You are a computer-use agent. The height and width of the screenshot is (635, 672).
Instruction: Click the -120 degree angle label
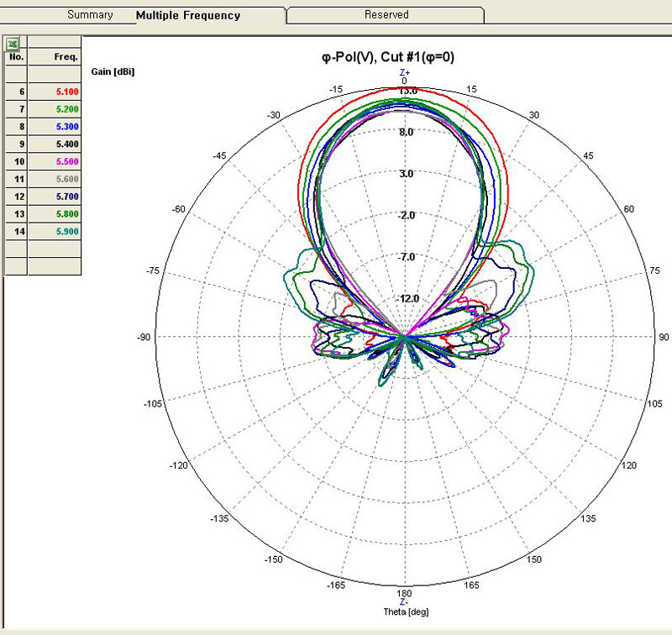[x=179, y=465]
